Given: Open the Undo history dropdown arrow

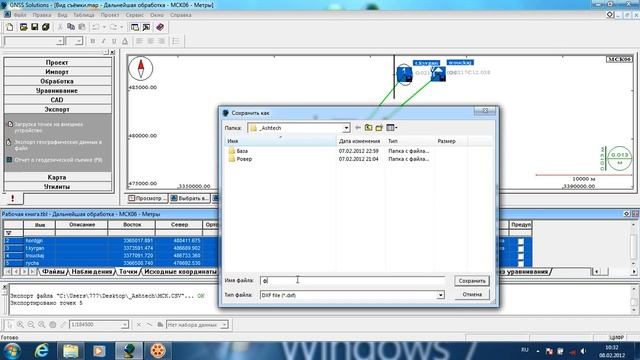Looking at the screenshot, I should point(104,27).
